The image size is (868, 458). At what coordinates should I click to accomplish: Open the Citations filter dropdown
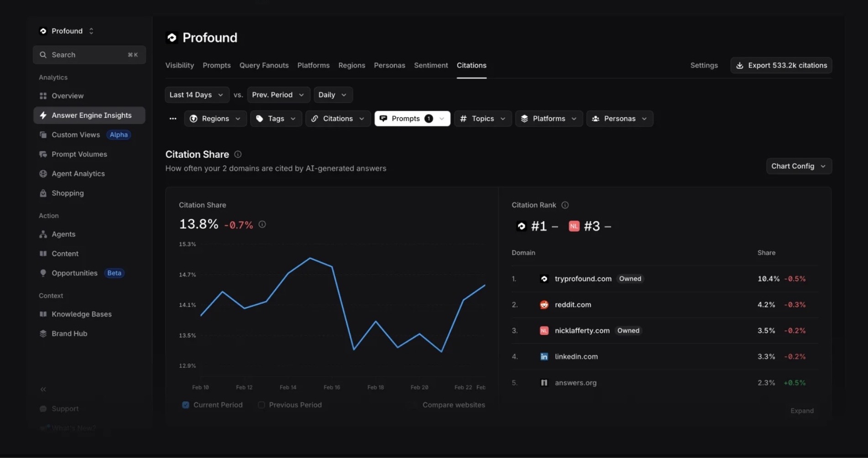coord(338,119)
